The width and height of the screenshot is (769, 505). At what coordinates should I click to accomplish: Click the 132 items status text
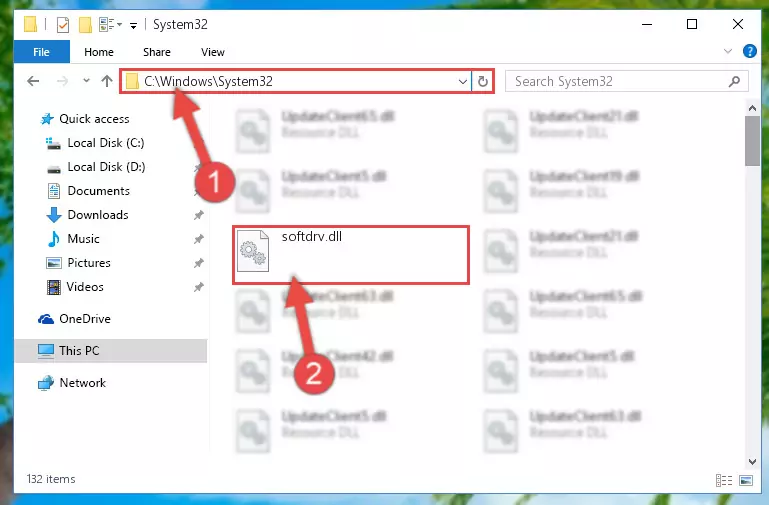[51, 479]
